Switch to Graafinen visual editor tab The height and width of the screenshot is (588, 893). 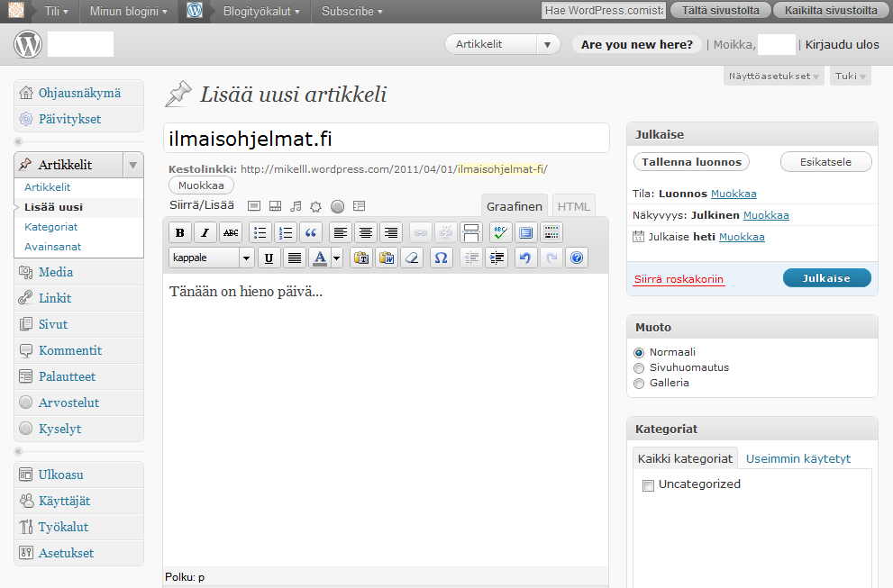[515, 206]
